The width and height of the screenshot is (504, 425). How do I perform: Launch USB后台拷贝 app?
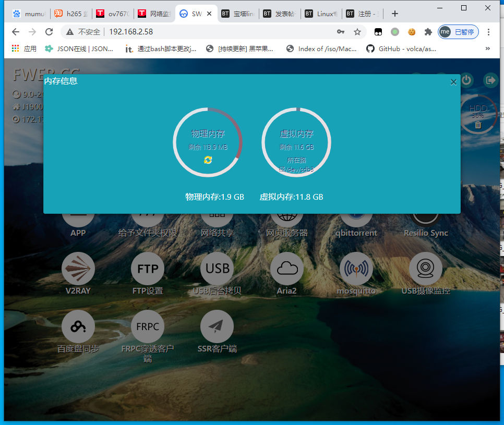coord(217,269)
